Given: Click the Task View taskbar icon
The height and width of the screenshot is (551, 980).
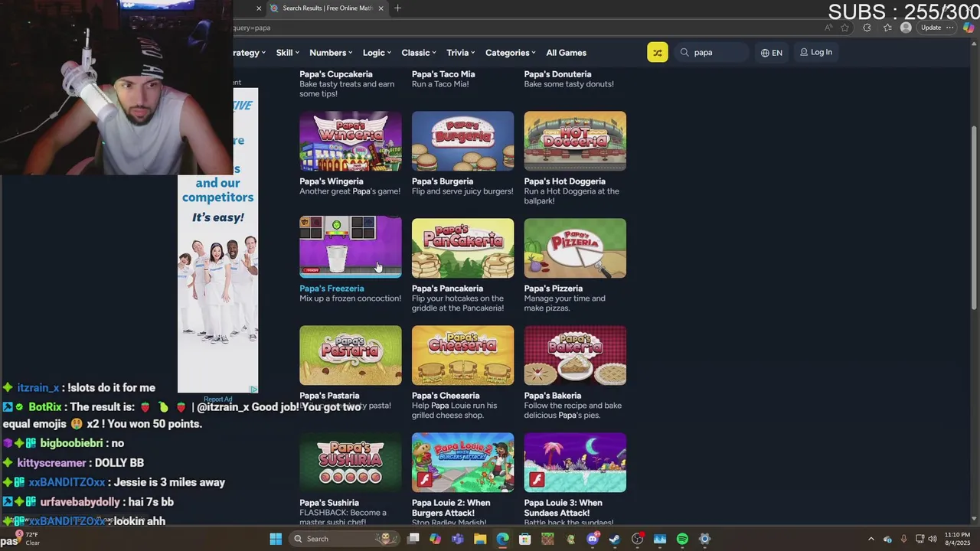Looking at the screenshot, I should 413,539.
